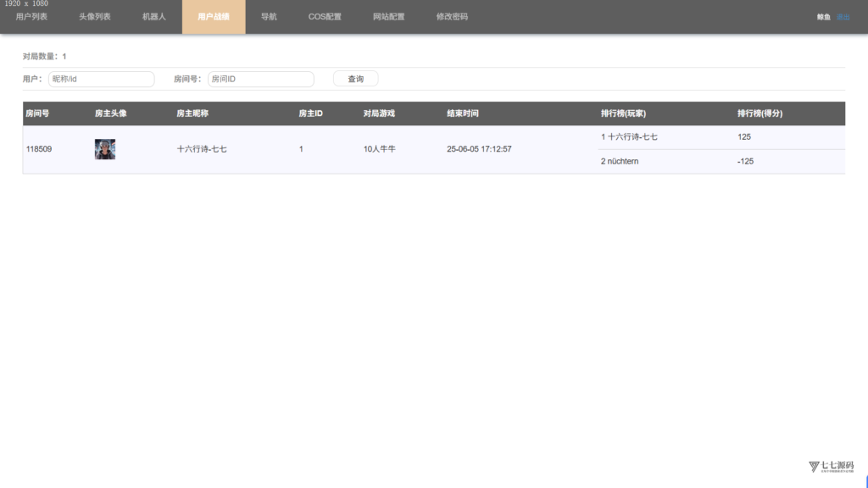The height and width of the screenshot is (488, 868).
Task: Open the COS配置 tab
Action: click(325, 17)
